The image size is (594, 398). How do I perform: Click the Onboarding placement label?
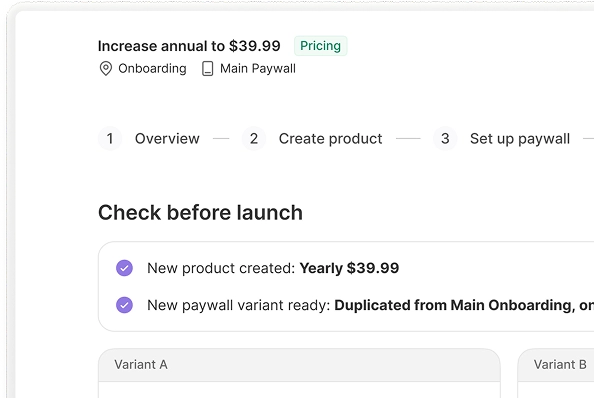pos(152,69)
